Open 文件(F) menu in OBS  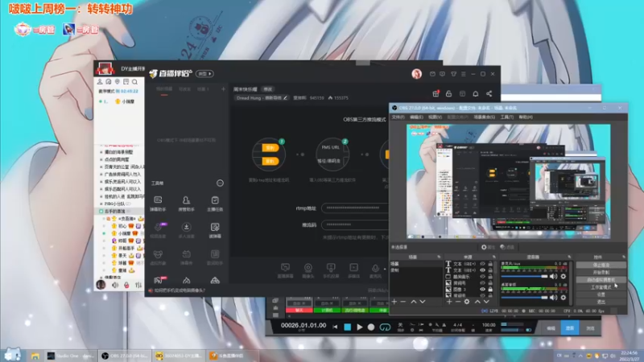point(398,117)
